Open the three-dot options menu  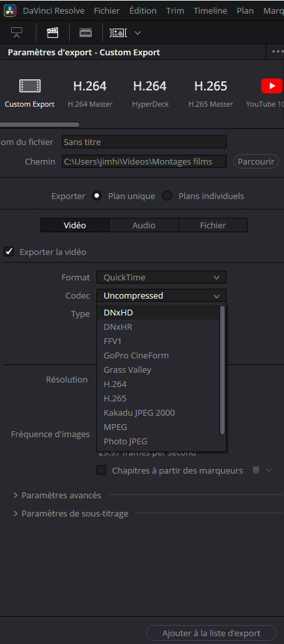tap(278, 52)
